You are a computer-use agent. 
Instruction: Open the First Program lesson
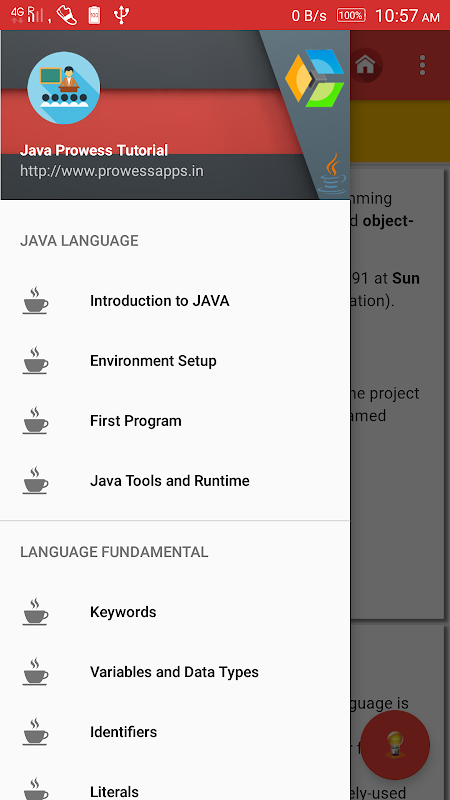pyautogui.click(x=175, y=421)
